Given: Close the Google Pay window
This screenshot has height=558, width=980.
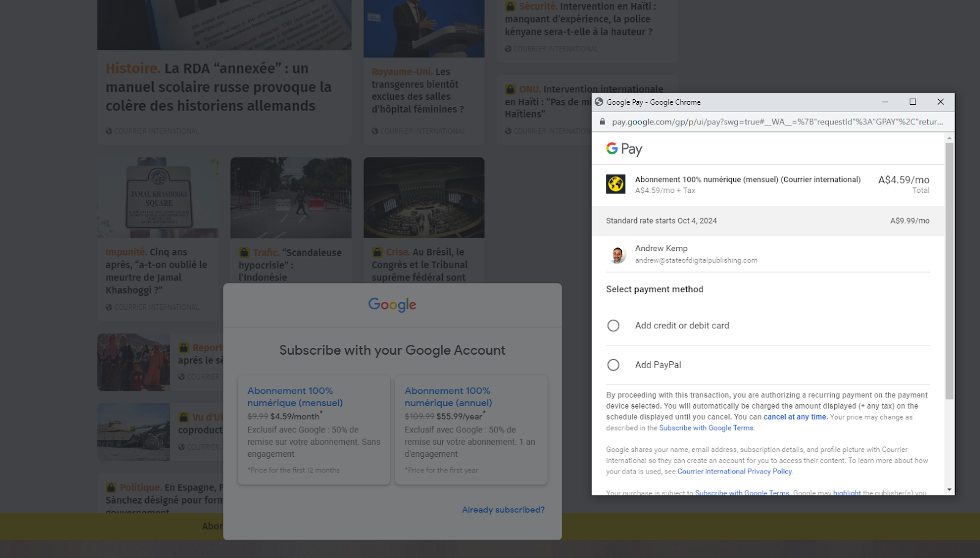Looking at the screenshot, I should tap(940, 102).
